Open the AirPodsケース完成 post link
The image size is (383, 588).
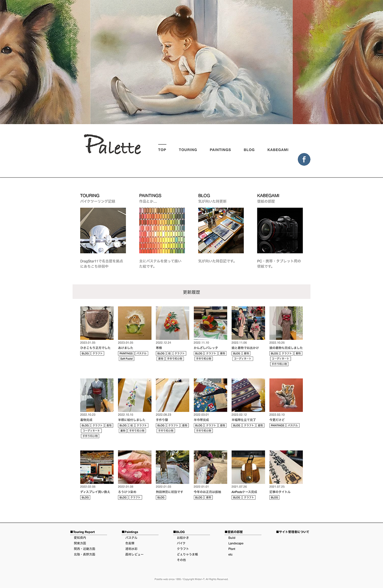(x=244, y=492)
